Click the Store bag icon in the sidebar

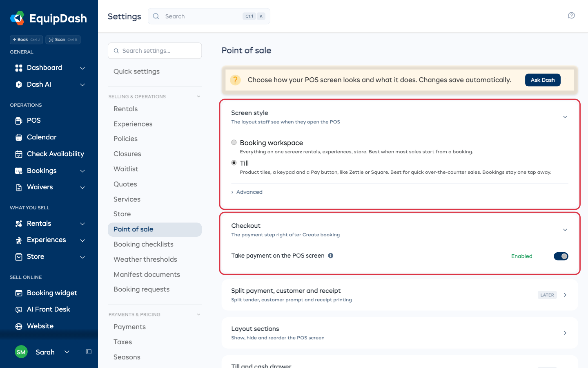[x=19, y=257]
